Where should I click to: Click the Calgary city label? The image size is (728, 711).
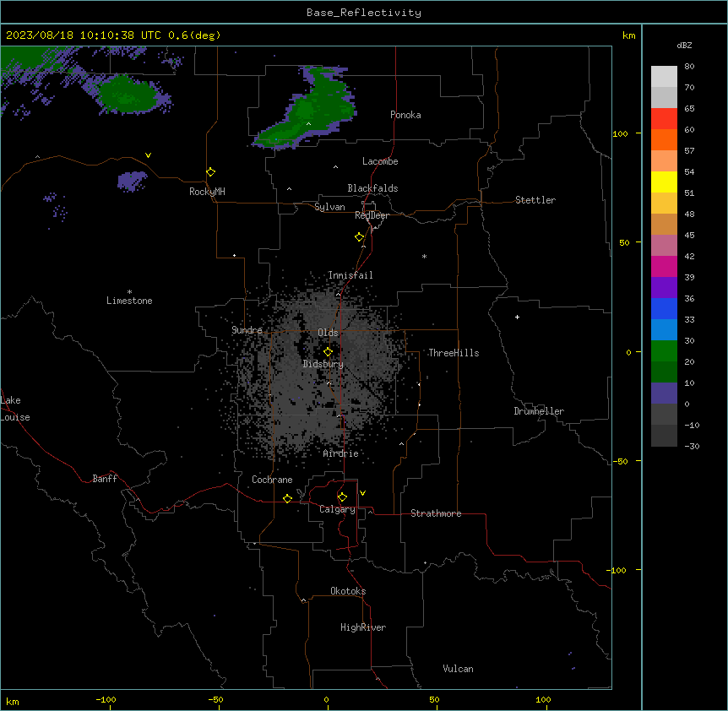(x=337, y=509)
